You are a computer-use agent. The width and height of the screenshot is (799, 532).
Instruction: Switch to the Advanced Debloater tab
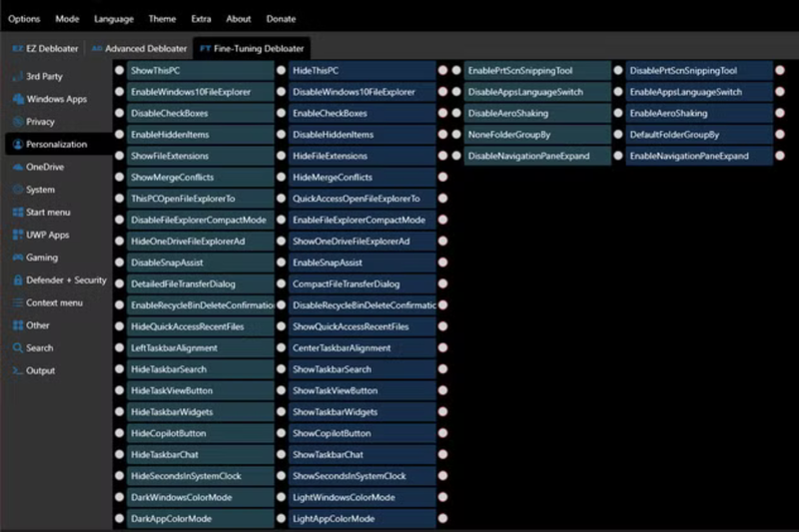(x=138, y=48)
